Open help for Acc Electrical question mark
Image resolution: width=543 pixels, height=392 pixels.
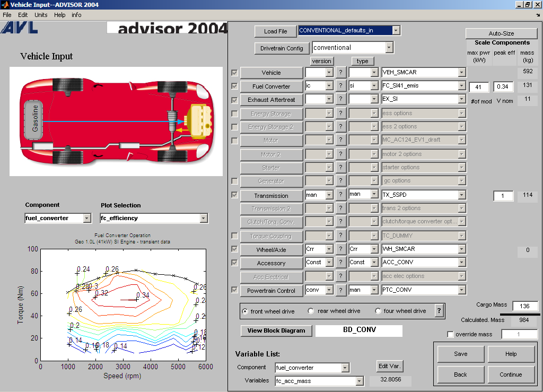coord(341,276)
